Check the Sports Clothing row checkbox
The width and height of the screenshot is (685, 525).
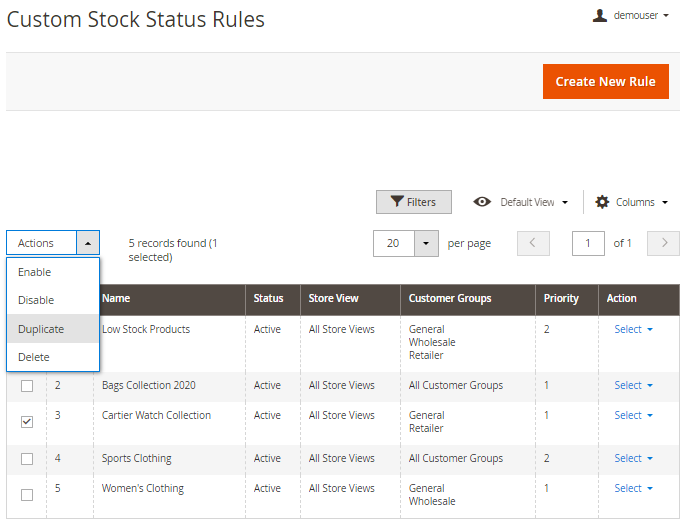pyautogui.click(x=27, y=459)
